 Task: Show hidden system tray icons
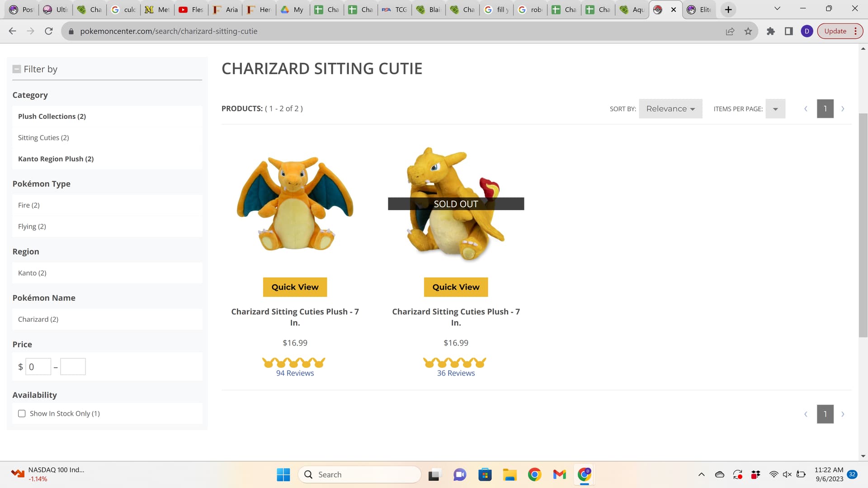coord(702,474)
